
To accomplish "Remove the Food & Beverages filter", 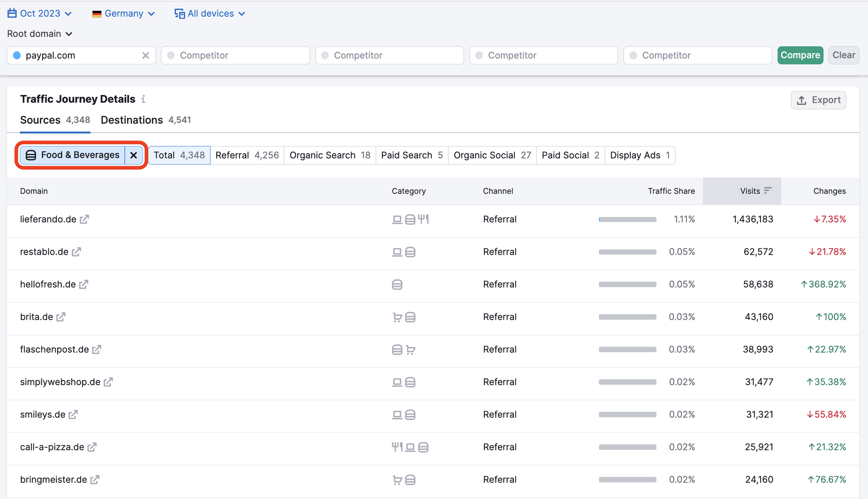I will [x=134, y=155].
